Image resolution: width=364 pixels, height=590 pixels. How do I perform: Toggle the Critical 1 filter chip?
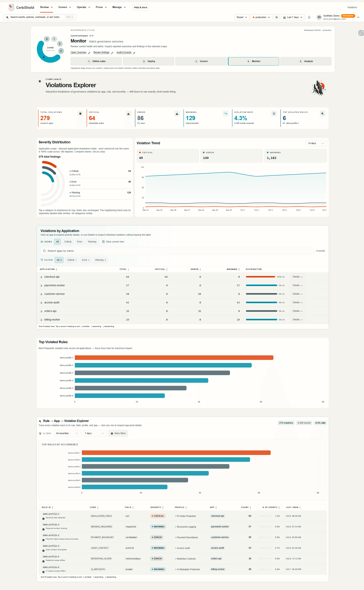[72, 260]
